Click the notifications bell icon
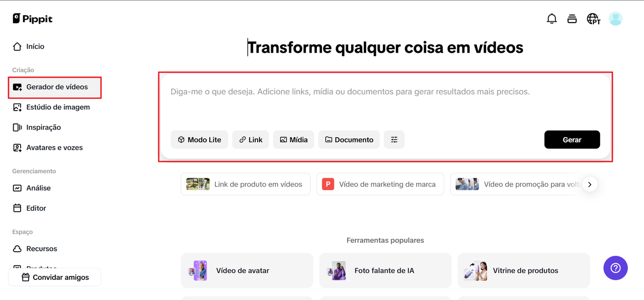 [x=551, y=19]
